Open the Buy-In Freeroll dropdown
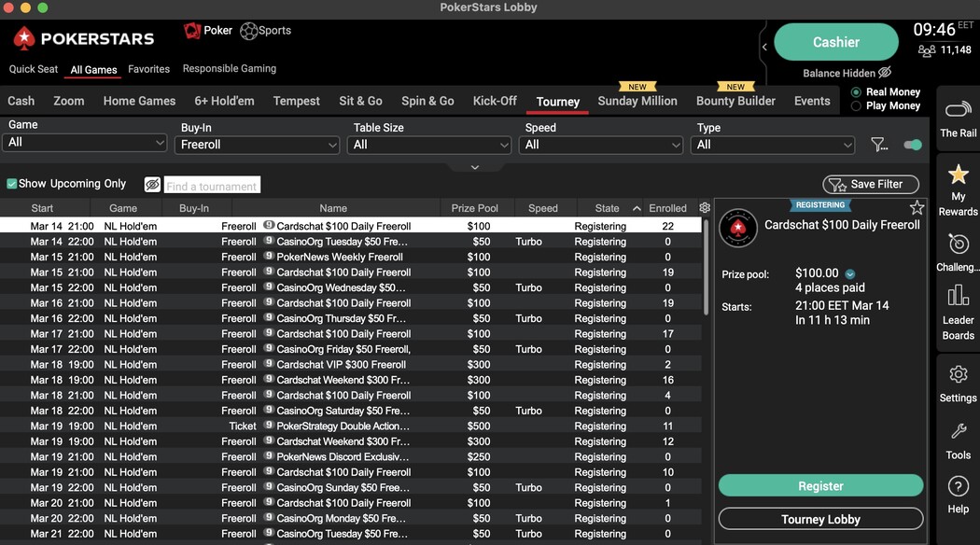This screenshot has width=980, height=545. (257, 145)
